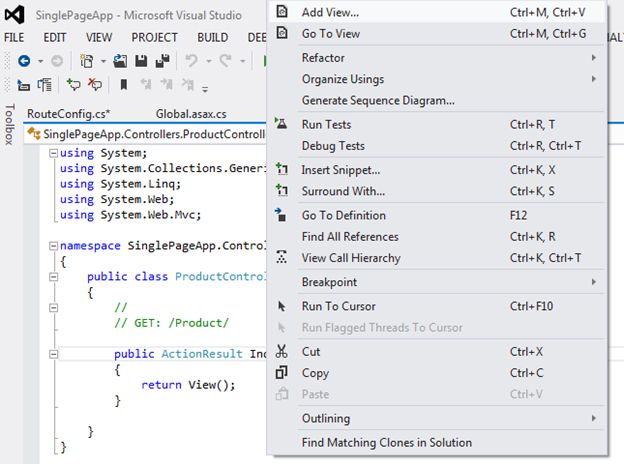Click the Comment Selection toolbar icon
Screen dimensions: 624x464
[74, 85]
